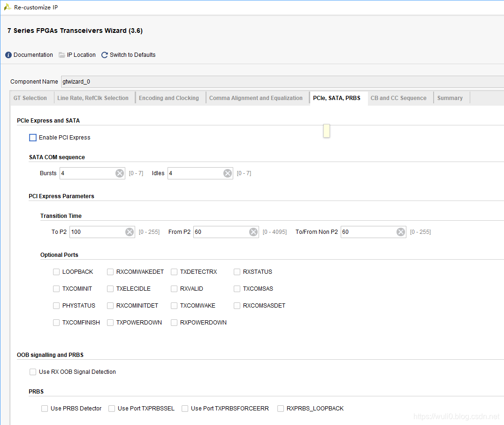The image size is (504, 425).
Task: Click the "SATA COM sequence" heading
Action: (x=57, y=157)
